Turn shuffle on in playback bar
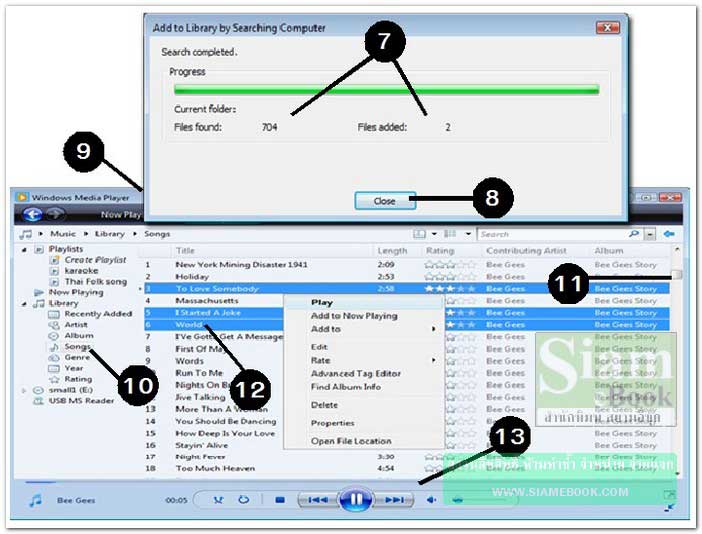 click(x=218, y=500)
